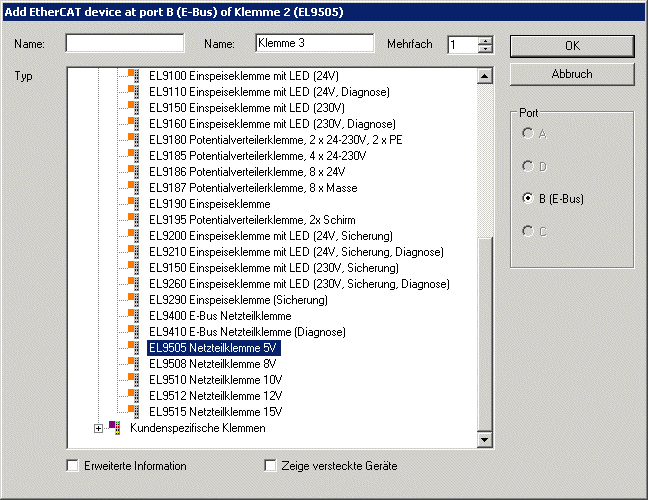The height and width of the screenshot is (500, 648).
Task: Click the empty first Name input field
Action: tap(125, 43)
